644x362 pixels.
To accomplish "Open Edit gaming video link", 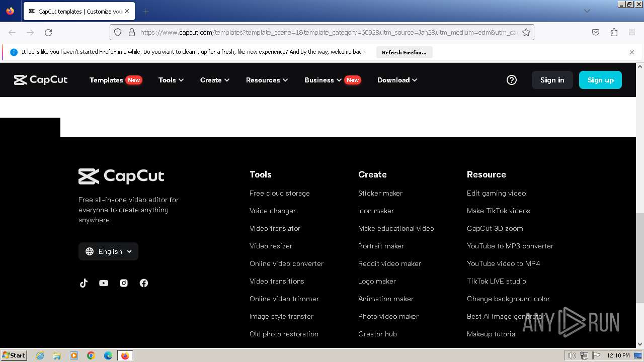I will tap(496, 193).
